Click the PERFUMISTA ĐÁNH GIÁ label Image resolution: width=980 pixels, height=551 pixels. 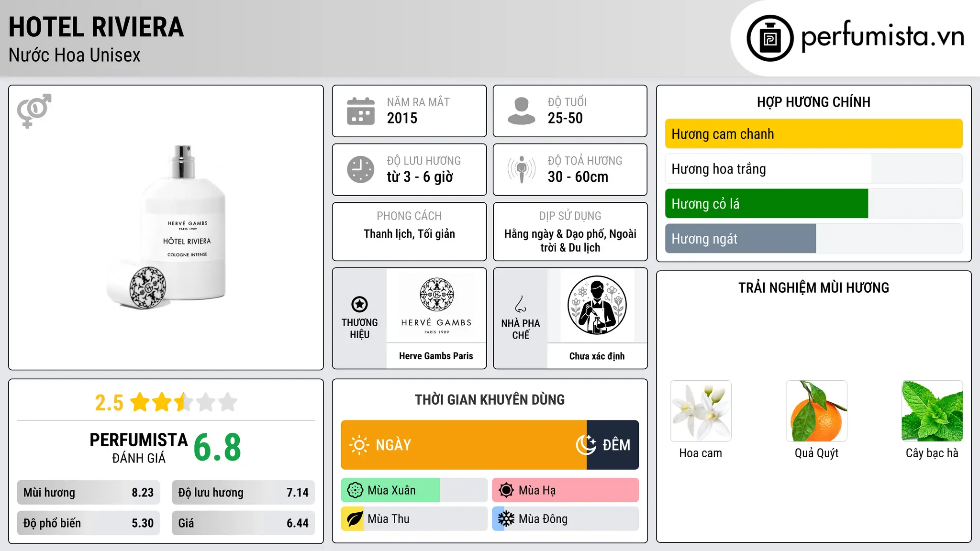(x=139, y=448)
